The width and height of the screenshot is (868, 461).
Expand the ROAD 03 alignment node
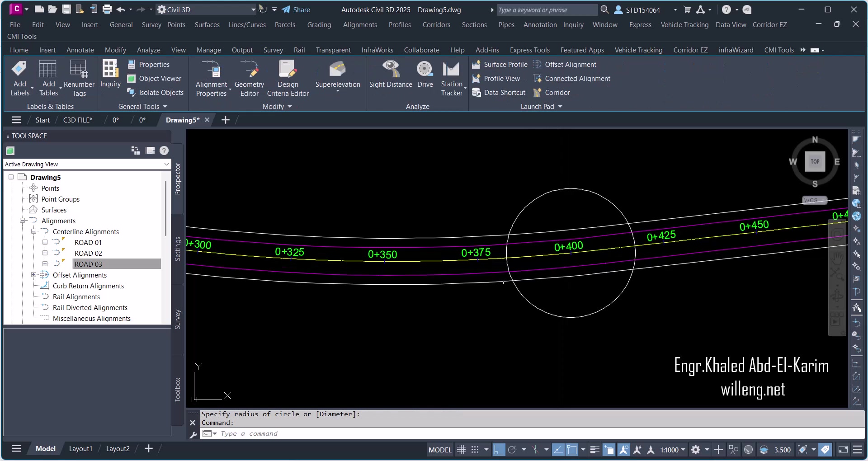tap(45, 264)
